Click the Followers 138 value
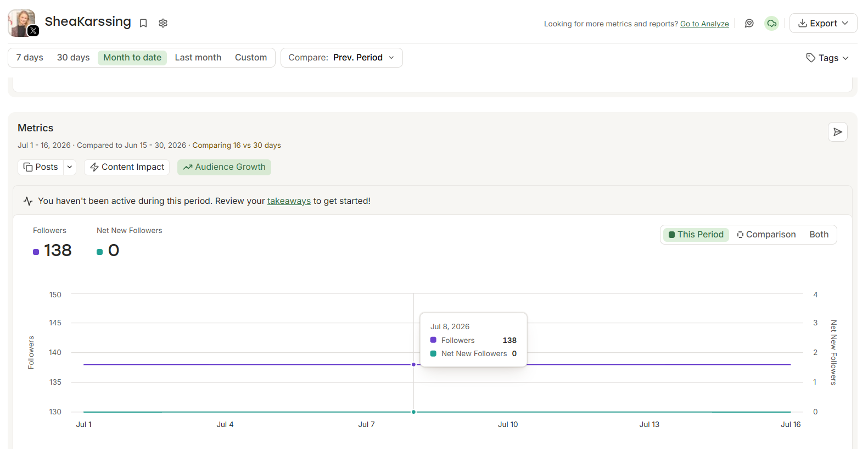The width and height of the screenshot is (868, 449). pyautogui.click(x=58, y=251)
